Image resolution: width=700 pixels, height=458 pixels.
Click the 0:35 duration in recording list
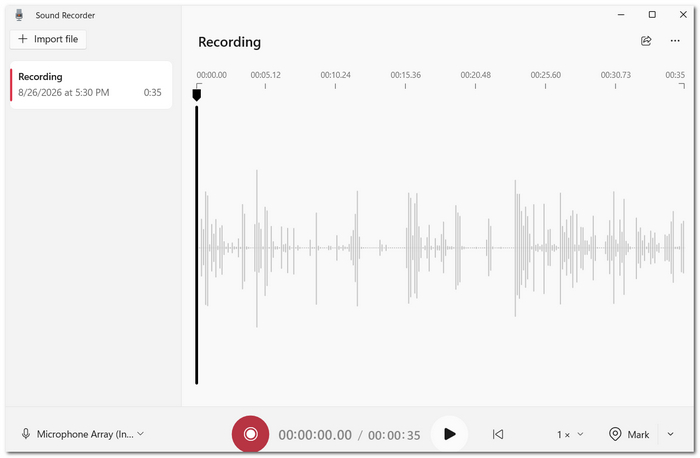(152, 92)
